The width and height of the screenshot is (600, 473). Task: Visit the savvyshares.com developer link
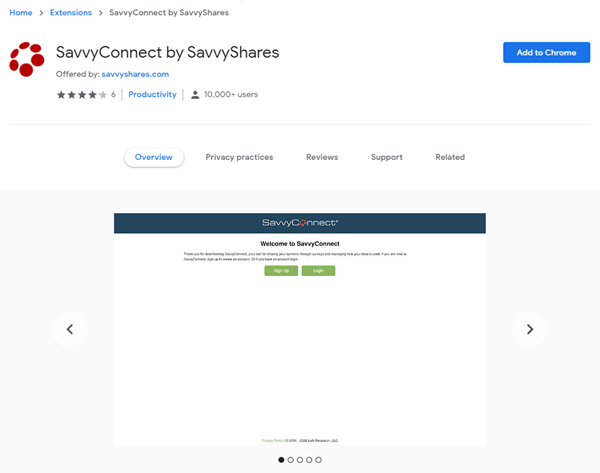[135, 74]
